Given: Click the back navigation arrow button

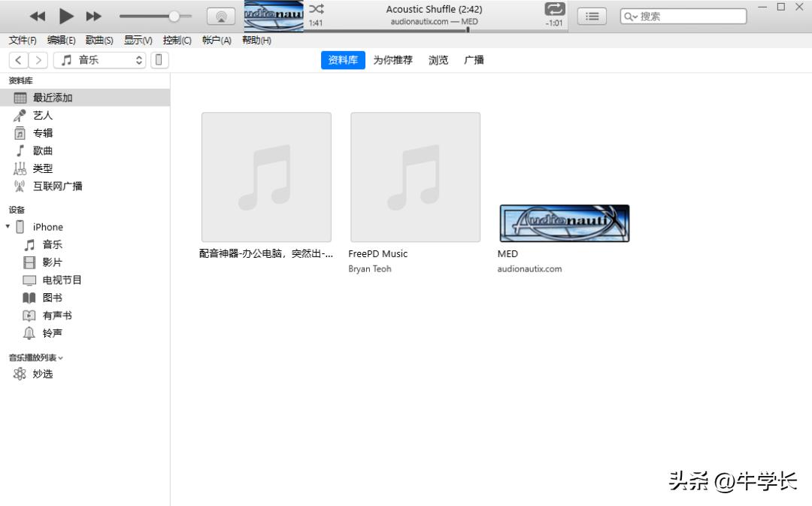Looking at the screenshot, I should coord(18,60).
